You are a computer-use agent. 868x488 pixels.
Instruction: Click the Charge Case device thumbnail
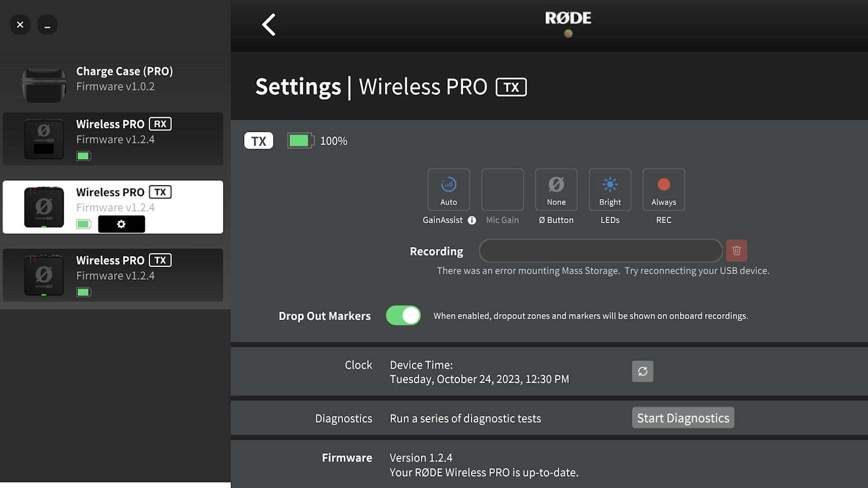point(44,84)
